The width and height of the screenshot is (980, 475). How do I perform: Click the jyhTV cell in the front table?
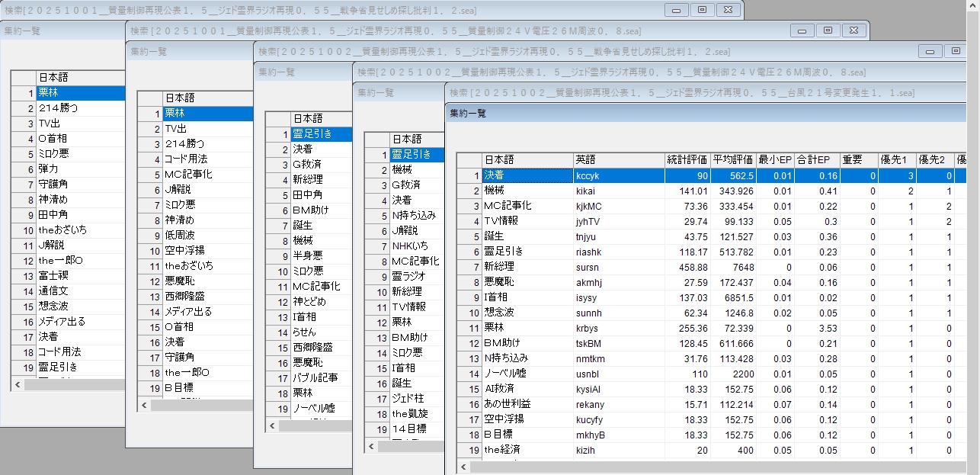[618, 221]
